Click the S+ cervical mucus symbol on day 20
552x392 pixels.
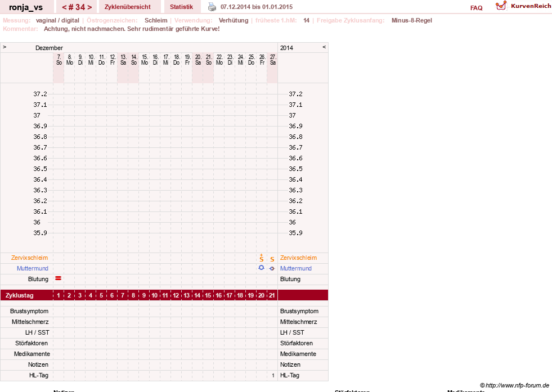261,258
